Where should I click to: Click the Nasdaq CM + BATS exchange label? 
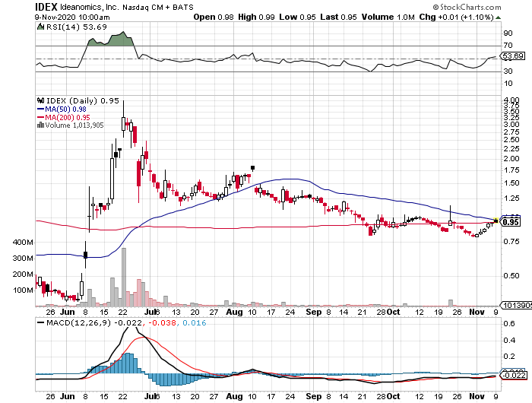click(x=158, y=7)
